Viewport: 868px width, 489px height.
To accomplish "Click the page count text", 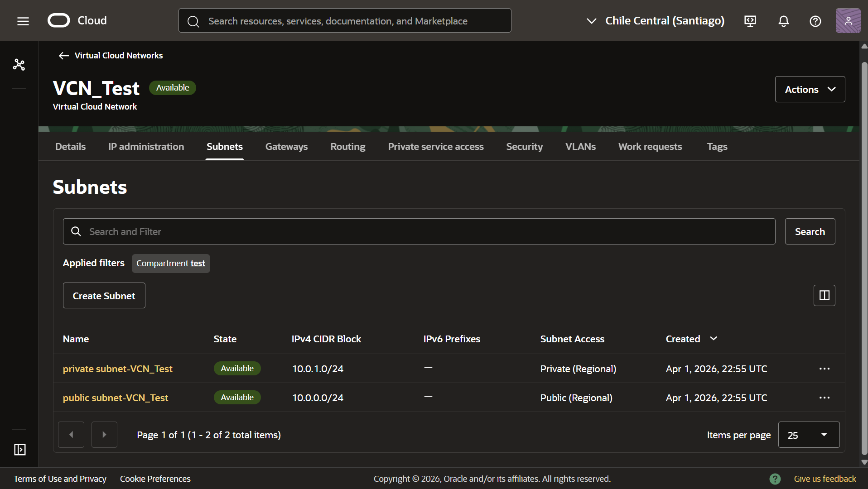I will click(x=209, y=435).
